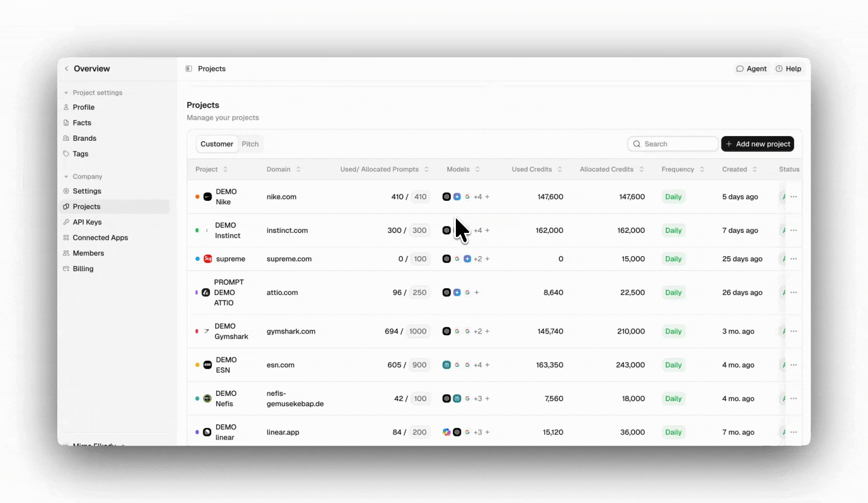Viewport: 868px width, 503px height.
Task: Add a model with the plus in the nike.com row
Action: pos(488,197)
